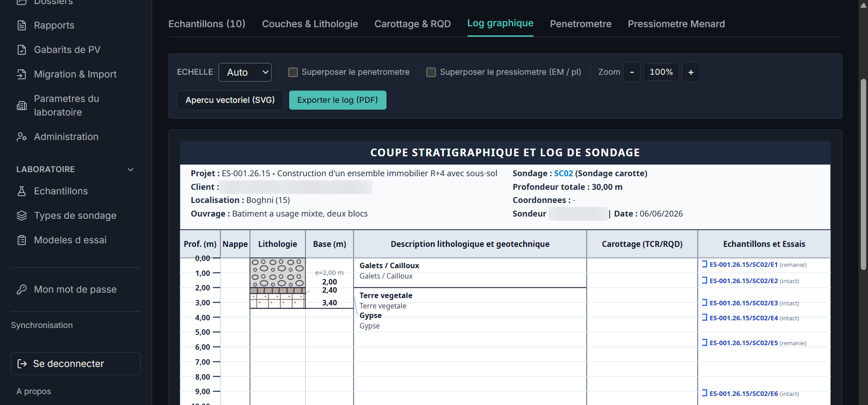Click the Parametres du laboratoire building icon
The width and height of the screenshot is (868, 405).
[x=22, y=106]
